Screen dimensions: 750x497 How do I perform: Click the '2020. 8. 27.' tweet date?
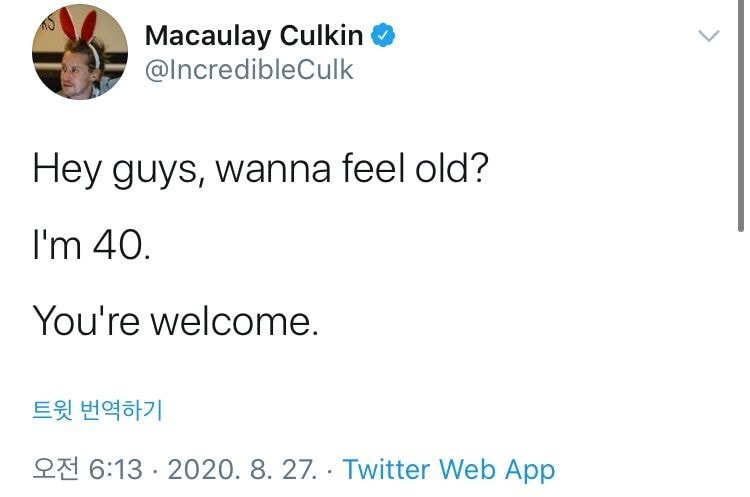click(x=248, y=469)
